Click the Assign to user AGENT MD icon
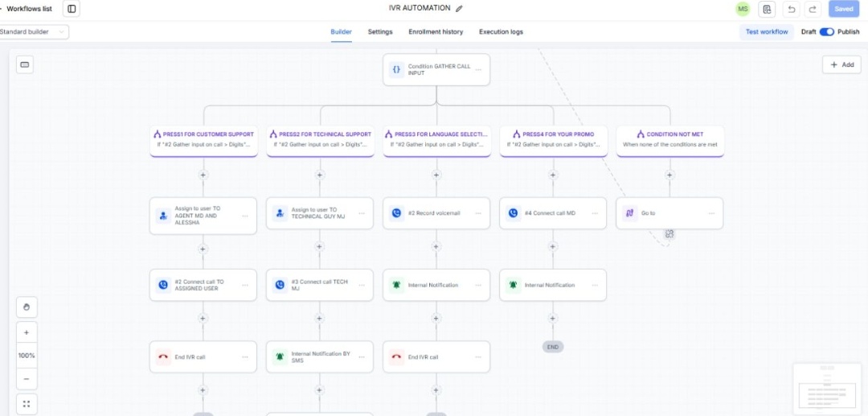 [163, 216]
